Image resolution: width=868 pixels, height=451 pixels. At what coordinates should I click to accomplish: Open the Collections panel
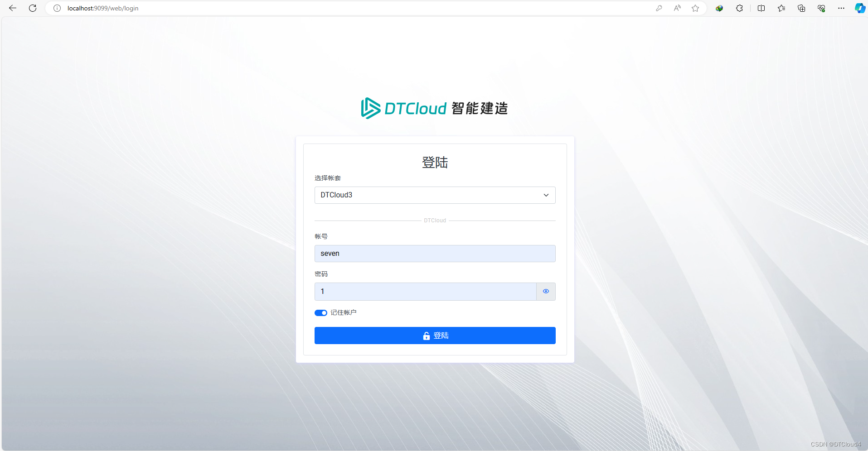[x=801, y=8]
